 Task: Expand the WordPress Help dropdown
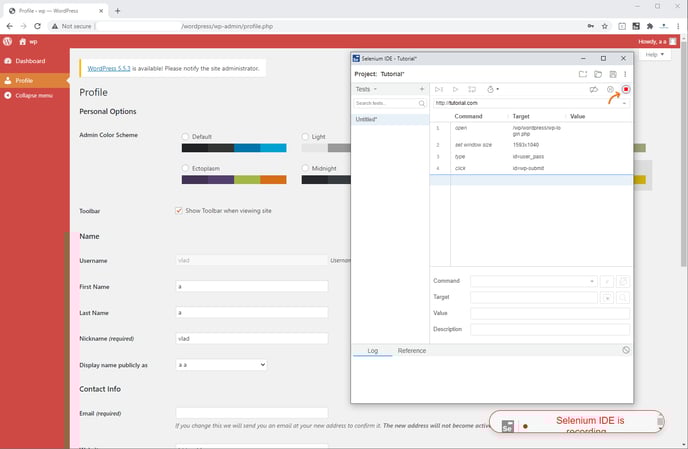tap(655, 55)
